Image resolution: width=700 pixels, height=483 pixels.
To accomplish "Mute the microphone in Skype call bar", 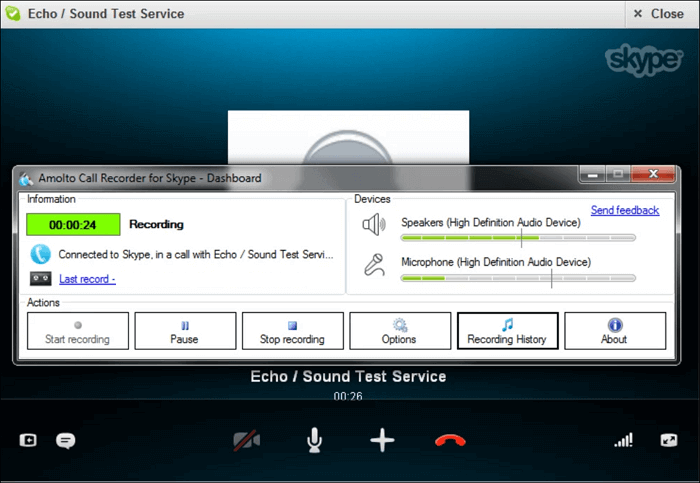I will click(x=315, y=440).
